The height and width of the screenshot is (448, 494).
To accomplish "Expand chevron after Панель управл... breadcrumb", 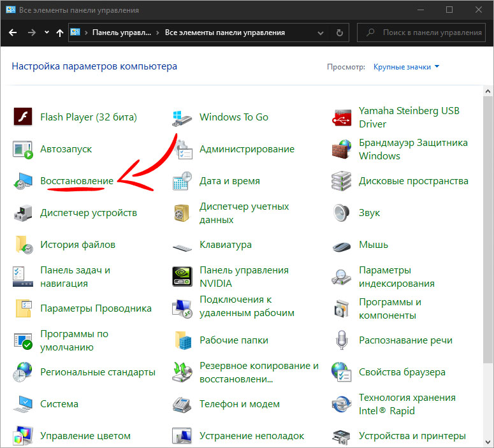I will pos(158,33).
